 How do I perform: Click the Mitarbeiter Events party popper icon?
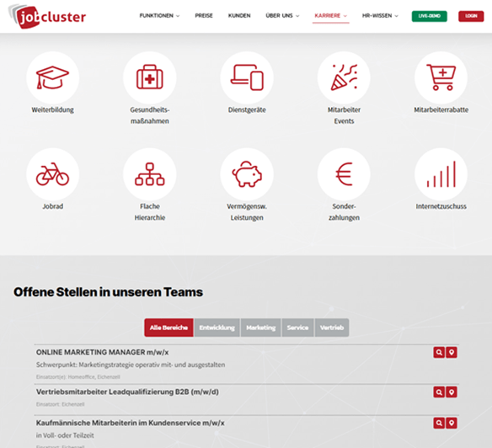coord(344,77)
